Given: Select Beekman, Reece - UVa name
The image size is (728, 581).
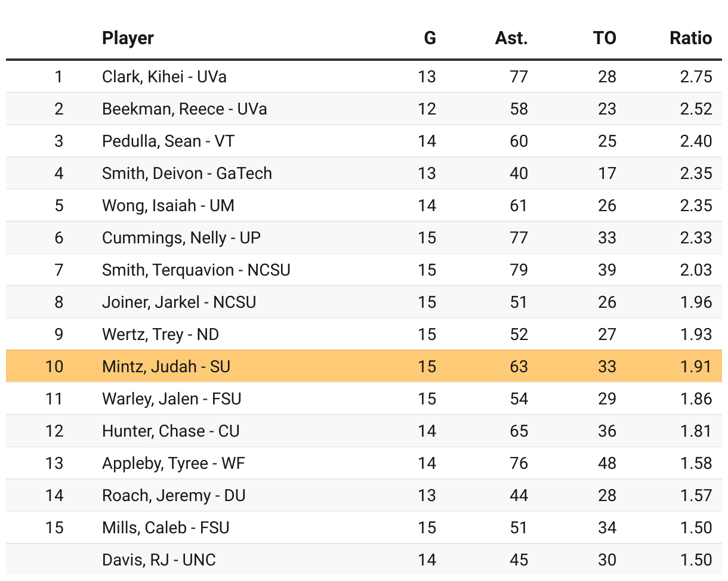Looking at the screenshot, I should (x=184, y=109).
